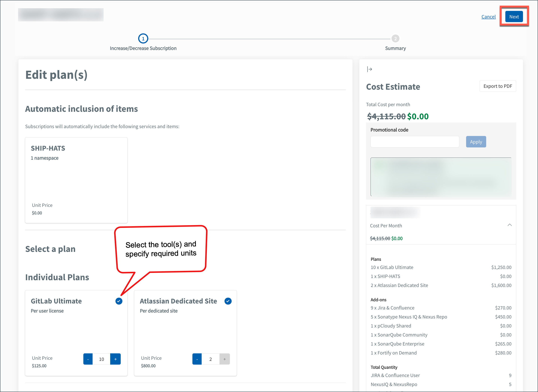
Task: Export the cost estimate to PDF
Action: tap(498, 86)
